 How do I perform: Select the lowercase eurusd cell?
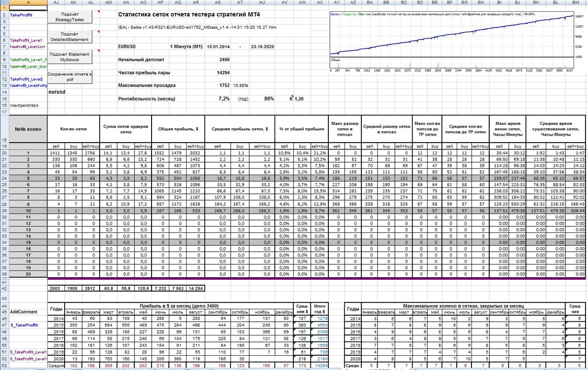(57, 92)
